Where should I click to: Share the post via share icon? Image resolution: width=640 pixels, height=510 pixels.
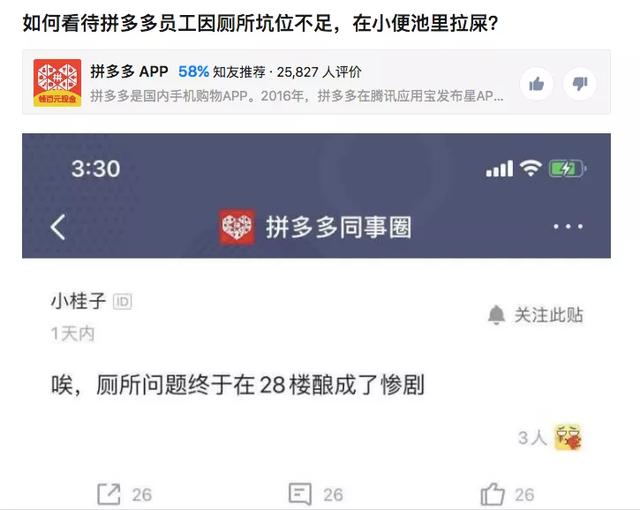click(109, 494)
